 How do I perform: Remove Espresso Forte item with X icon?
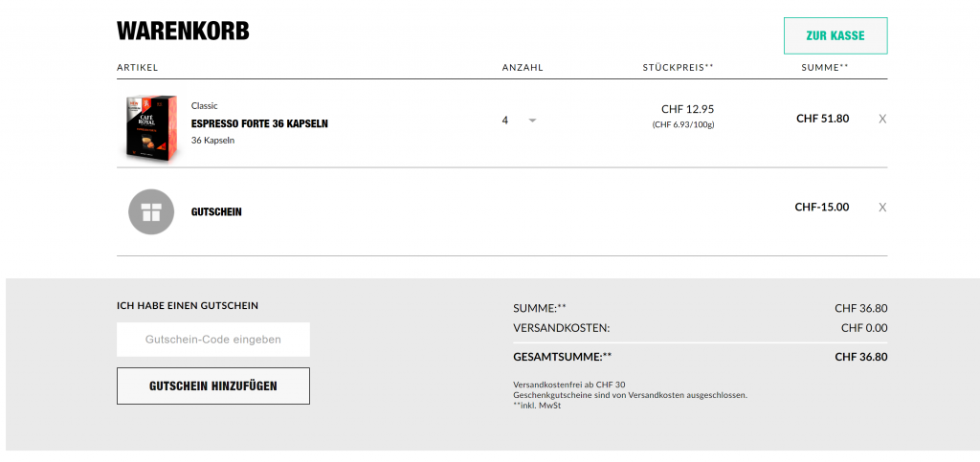[882, 120]
